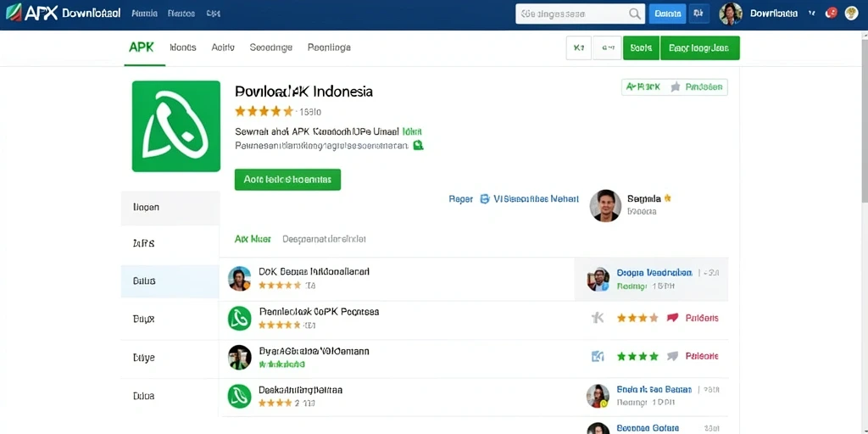Screen dimensions: 868x434
Task: Switch to the 'Idonis' tab
Action: tap(183, 47)
